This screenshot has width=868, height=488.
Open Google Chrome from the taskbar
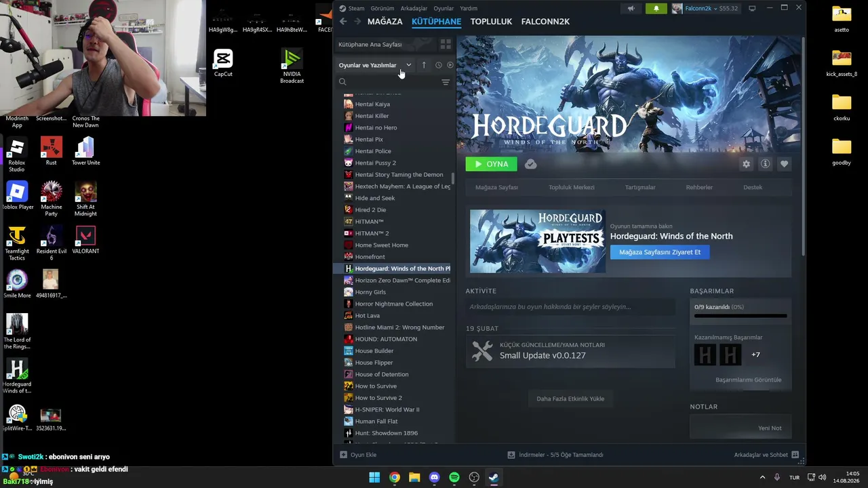[394, 477]
